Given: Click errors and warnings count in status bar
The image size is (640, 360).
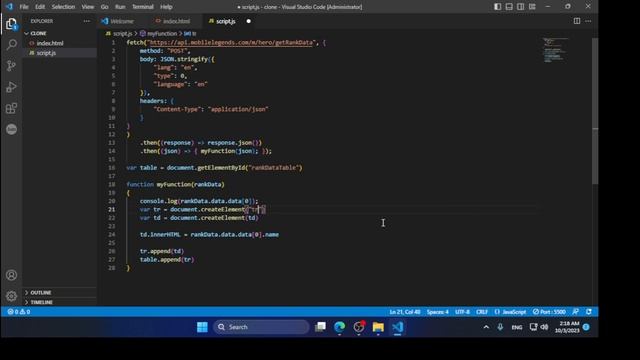Looking at the screenshot, I should pyautogui.click(x=19, y=312).
